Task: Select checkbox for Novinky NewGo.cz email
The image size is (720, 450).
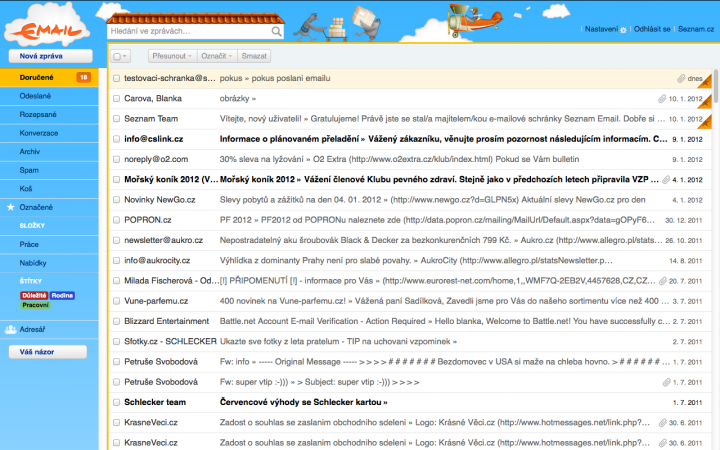Action: click(x=117, y=200)
